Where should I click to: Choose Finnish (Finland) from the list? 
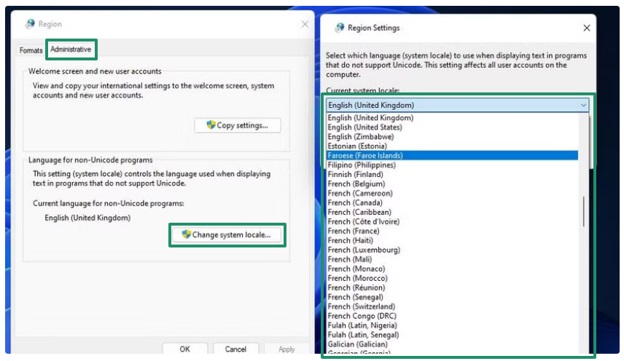pos(452,174)
